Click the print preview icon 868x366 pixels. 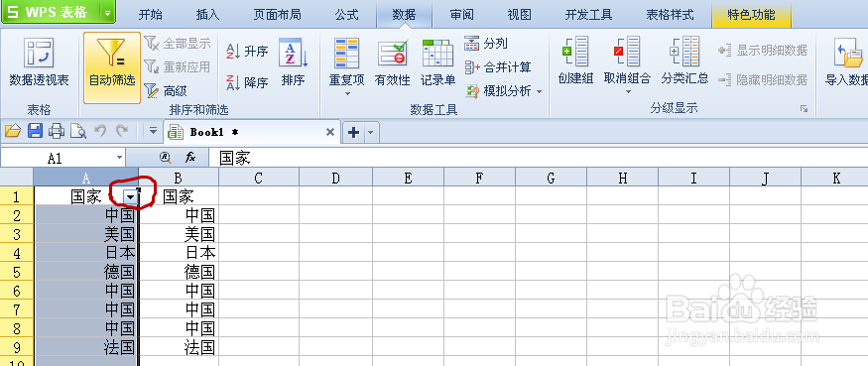coord(78,131)
